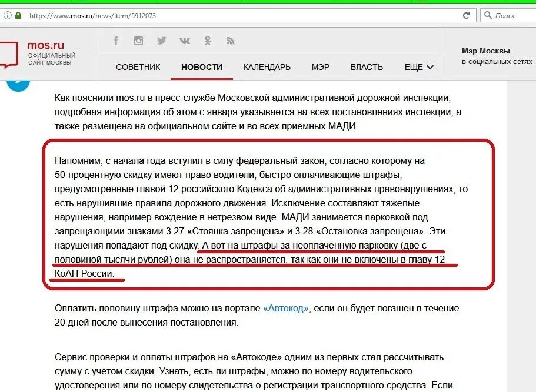The image size is (536, 392).
Task: Click the paragraph starting 'Сервис проверки и оплаты'
Action: [254, 371]
